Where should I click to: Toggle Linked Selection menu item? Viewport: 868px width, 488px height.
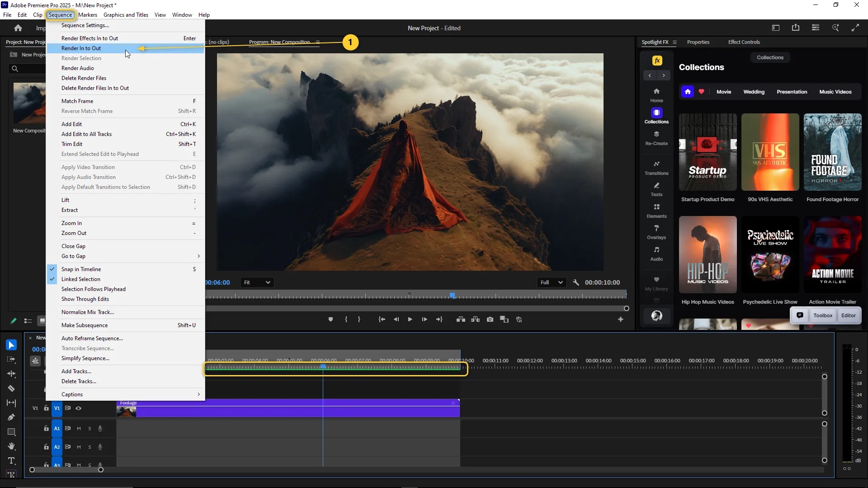(x=126, y=279)
